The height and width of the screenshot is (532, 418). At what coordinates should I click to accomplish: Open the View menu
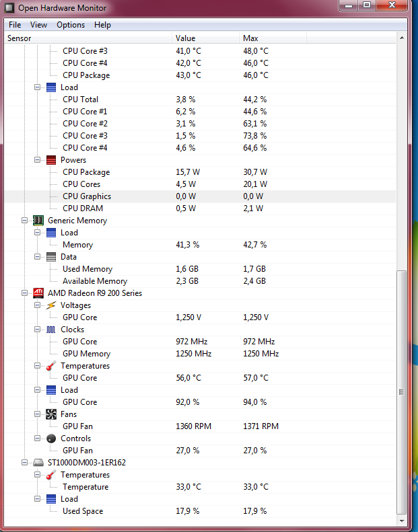[38, 25]
